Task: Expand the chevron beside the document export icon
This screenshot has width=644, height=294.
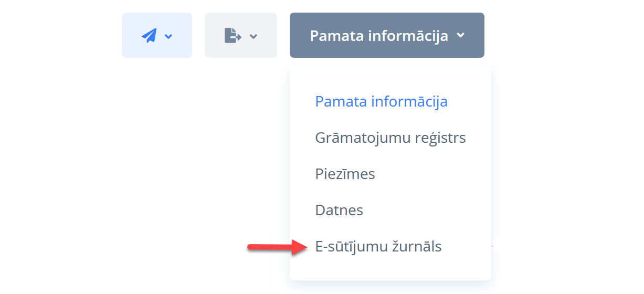Action: (254, 36)
